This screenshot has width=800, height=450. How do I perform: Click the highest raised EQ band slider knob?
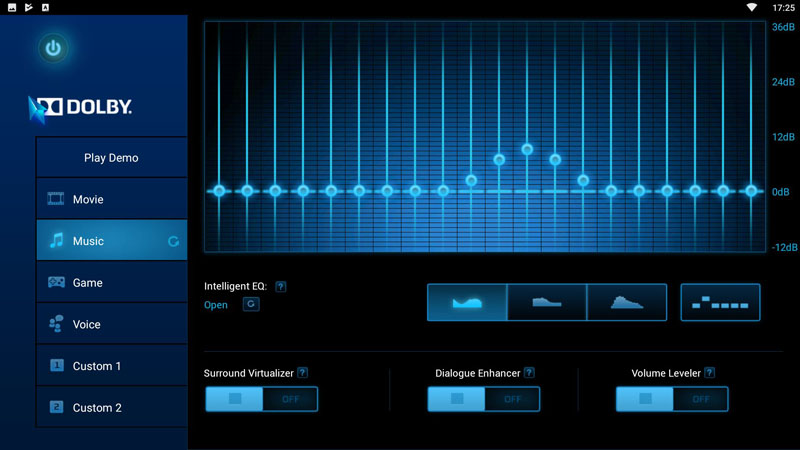click(527, 149)
